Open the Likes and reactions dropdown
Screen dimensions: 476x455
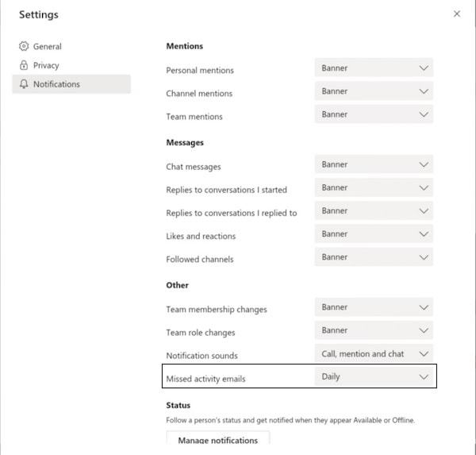coord(374,233)
